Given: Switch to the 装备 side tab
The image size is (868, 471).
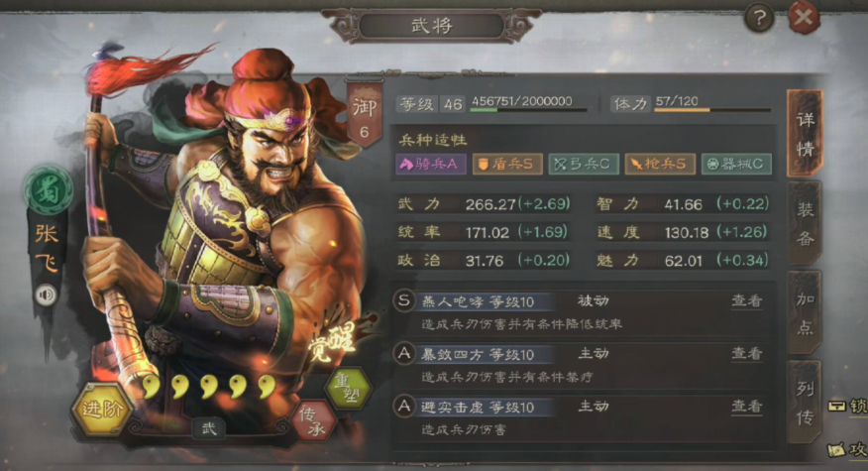Looking at the screenshot, I should click(805, 224).
